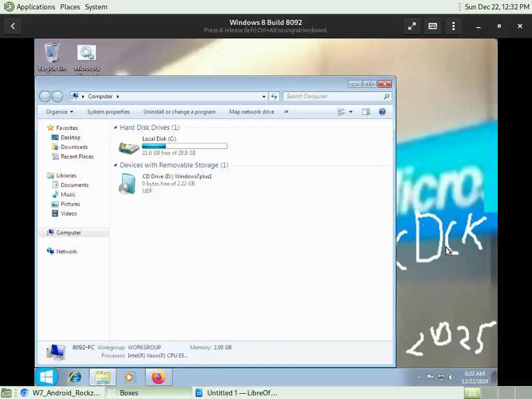Viewport: 532px width, 399px height.
Task: Show the preview pane
Action: [x=366, y=112]
